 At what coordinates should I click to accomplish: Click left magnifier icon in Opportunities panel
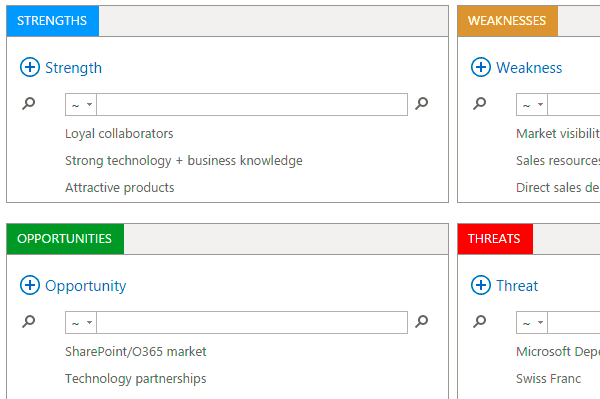29,321
